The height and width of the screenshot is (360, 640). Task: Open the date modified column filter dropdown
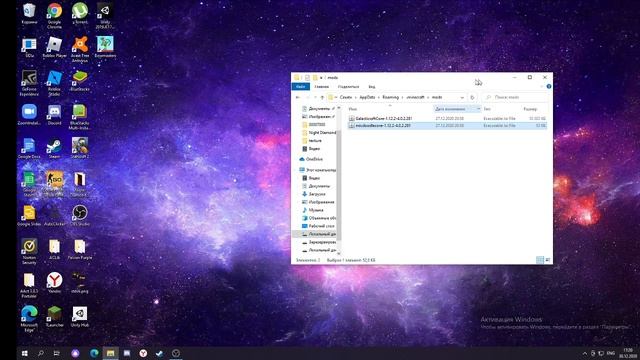point(478,109)
